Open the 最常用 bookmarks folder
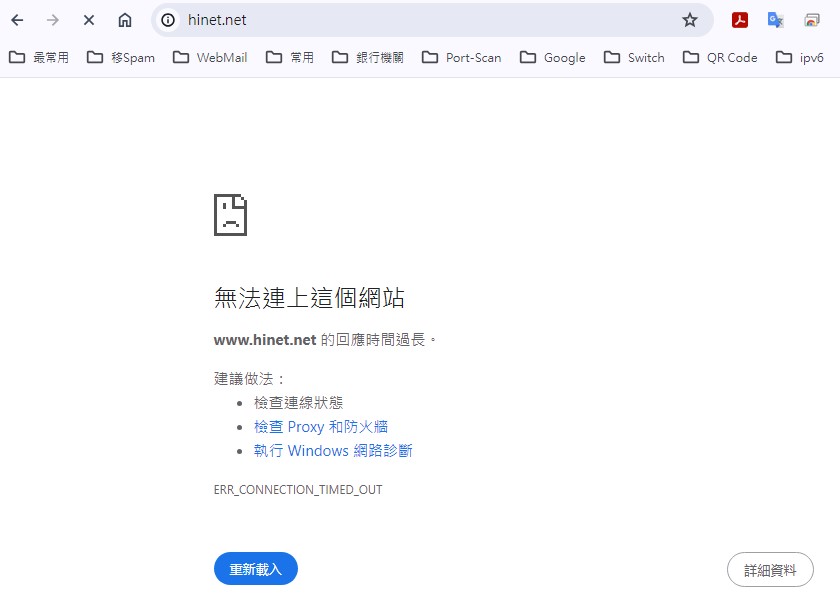Screen dimensions: 840x609 tap(39, 58)
